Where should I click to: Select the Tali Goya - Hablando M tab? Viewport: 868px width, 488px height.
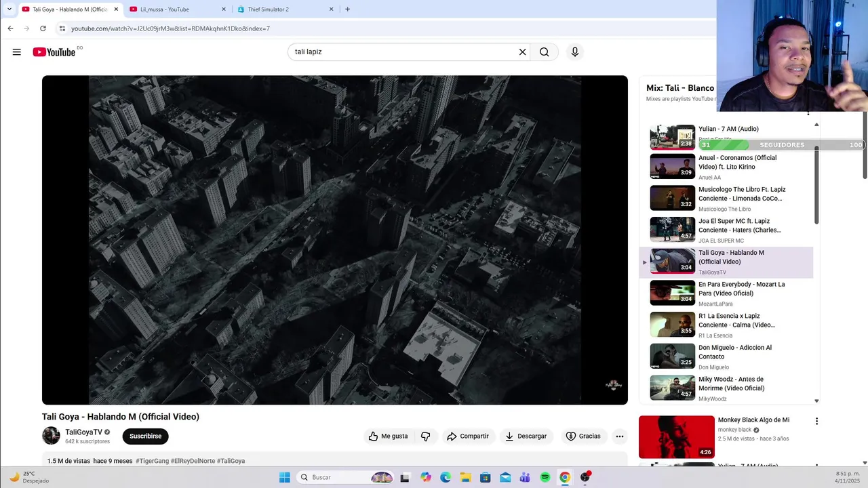coord(70,9)
